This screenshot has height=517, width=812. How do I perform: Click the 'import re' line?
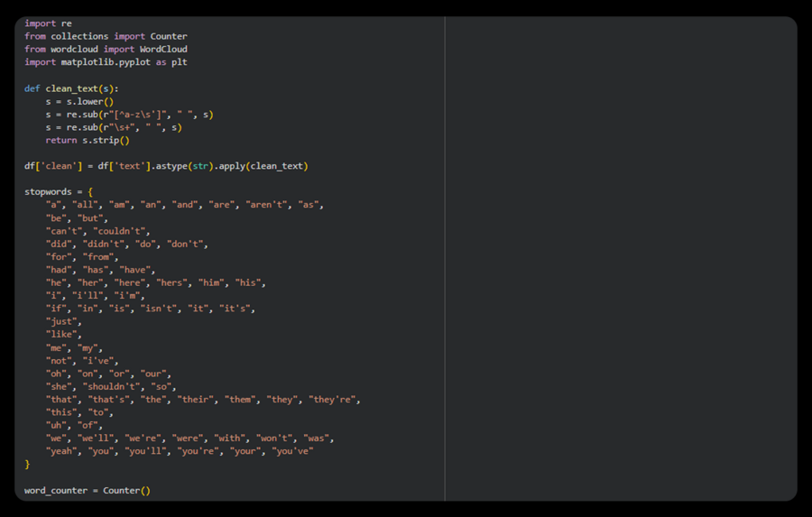click(48, 23)
